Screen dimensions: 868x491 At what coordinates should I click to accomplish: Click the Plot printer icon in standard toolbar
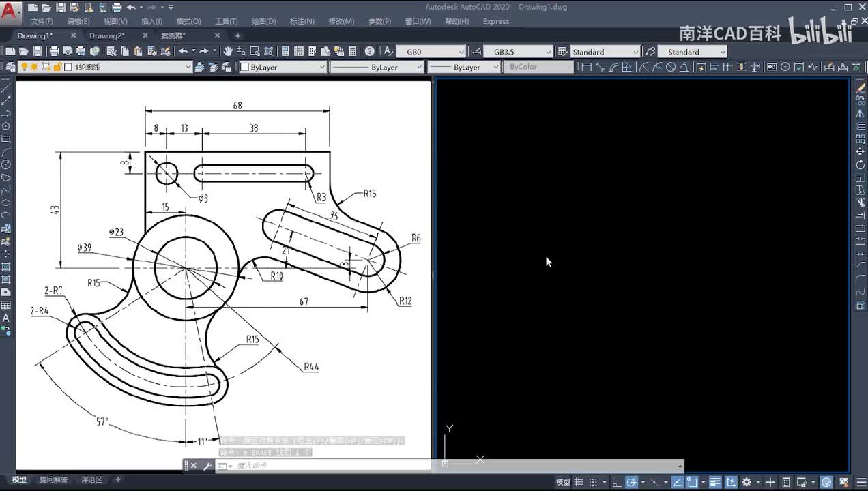point(55,51)
